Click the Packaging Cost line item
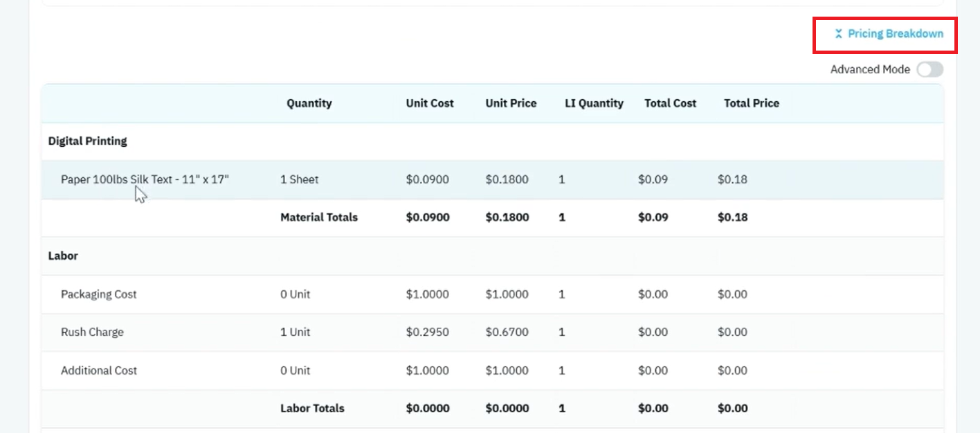 click(x=99, y=294)
